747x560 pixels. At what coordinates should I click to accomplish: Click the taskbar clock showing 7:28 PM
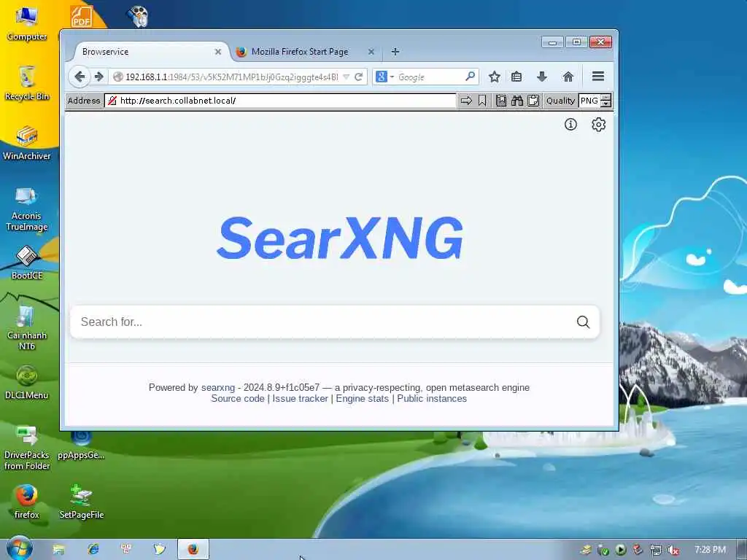[x=710, y=550]
